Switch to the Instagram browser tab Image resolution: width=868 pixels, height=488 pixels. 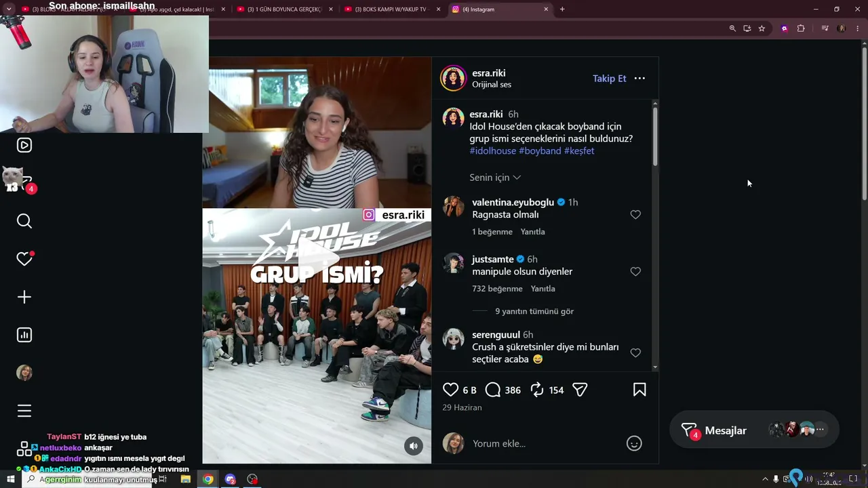click(500, 9)
